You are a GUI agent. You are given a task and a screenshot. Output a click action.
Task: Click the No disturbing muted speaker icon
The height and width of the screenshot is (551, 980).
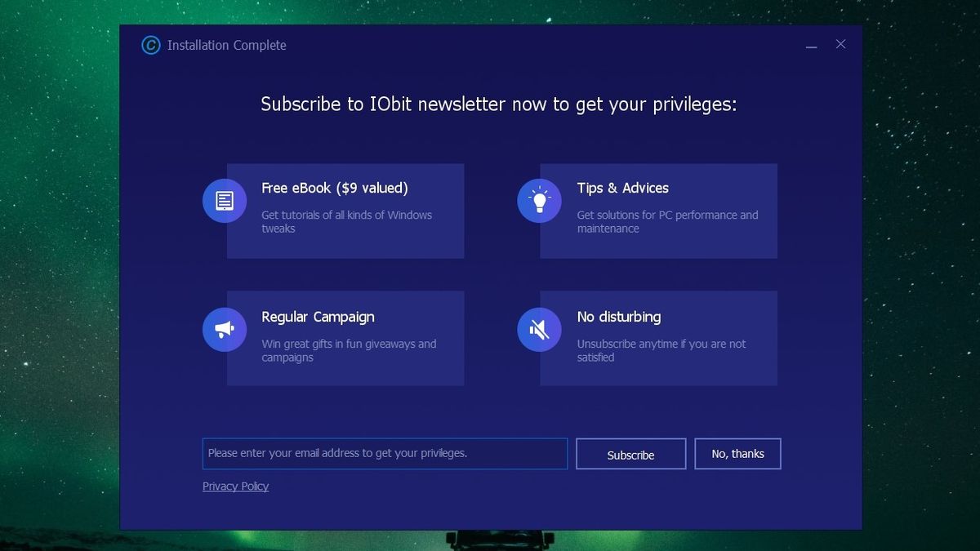coord(539,329)
